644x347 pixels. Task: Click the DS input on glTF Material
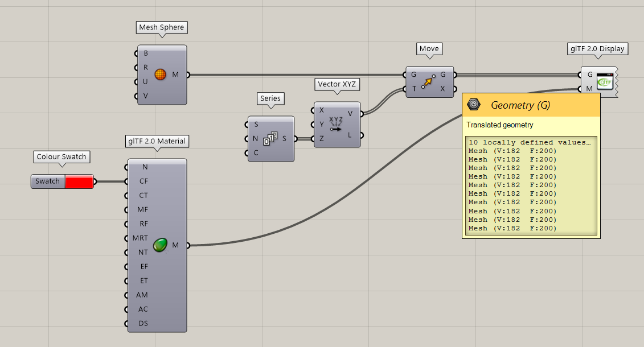click(x=143, y=323)
